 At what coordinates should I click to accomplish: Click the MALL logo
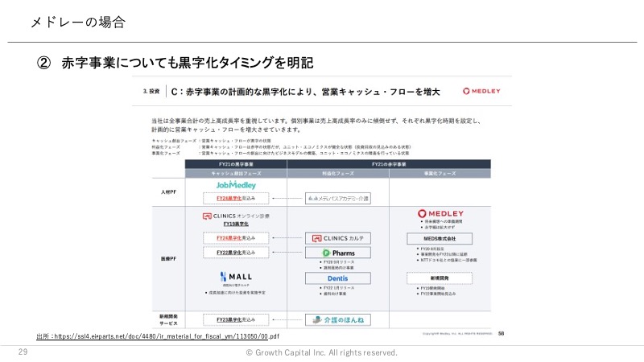click(x=236, y=277)
